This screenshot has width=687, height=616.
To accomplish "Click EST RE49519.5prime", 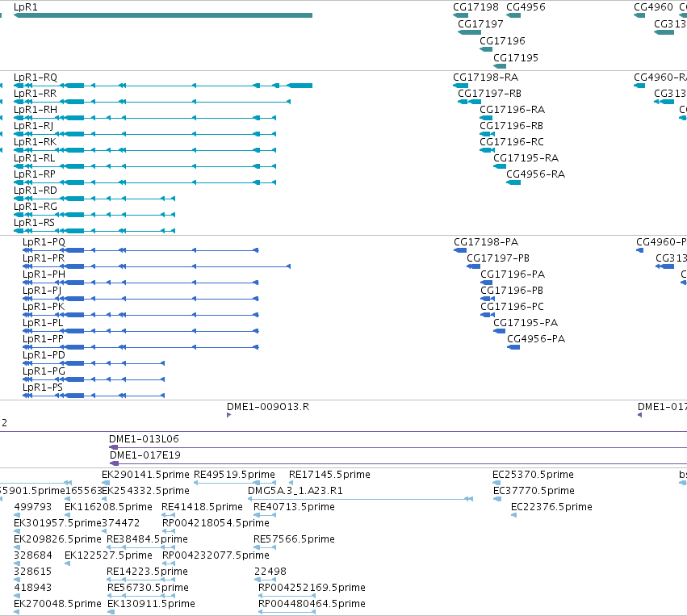I will [235, 483].
